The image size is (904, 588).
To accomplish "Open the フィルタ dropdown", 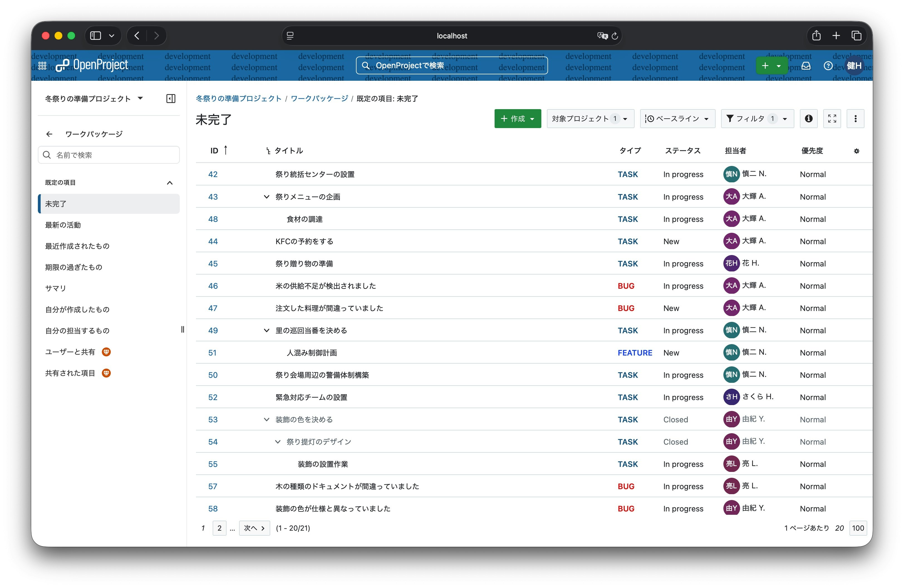I will [757, 119].
